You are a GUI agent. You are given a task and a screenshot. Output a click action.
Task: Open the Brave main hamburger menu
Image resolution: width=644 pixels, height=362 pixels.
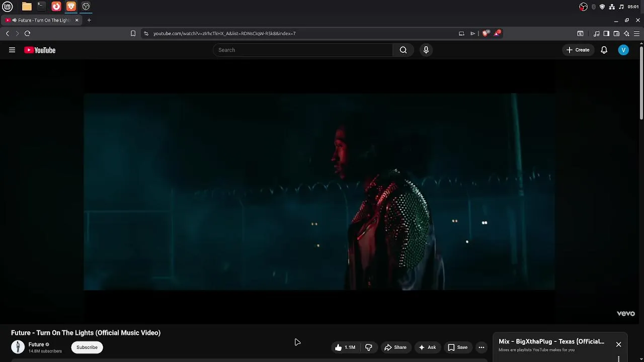coord(636,33)
